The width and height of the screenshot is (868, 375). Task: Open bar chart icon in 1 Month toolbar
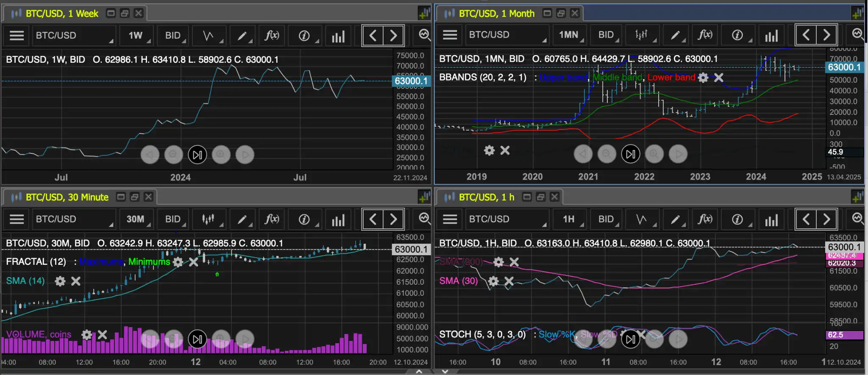coord(771,35)
